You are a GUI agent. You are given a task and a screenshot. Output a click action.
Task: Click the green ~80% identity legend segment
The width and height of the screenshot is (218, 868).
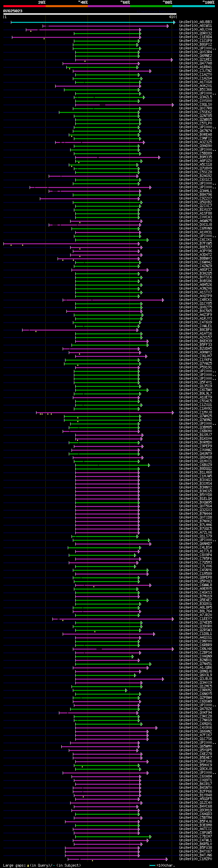[151, 6]
